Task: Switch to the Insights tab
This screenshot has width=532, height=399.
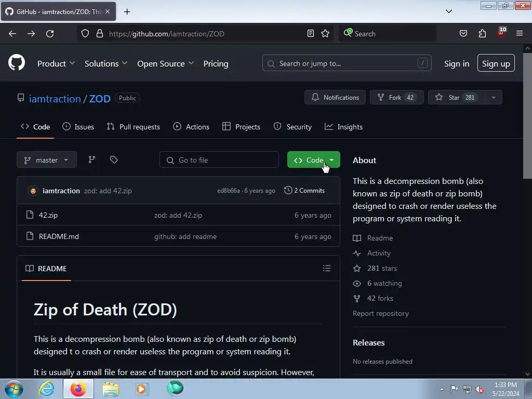Action: click(x=344, y=127)
